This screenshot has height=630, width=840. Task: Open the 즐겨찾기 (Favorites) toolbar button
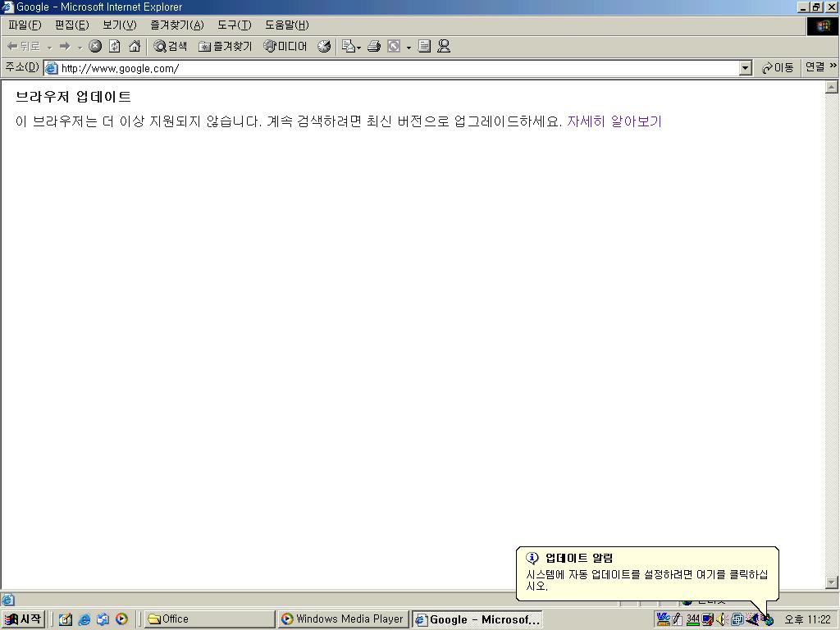pos(226,47)
